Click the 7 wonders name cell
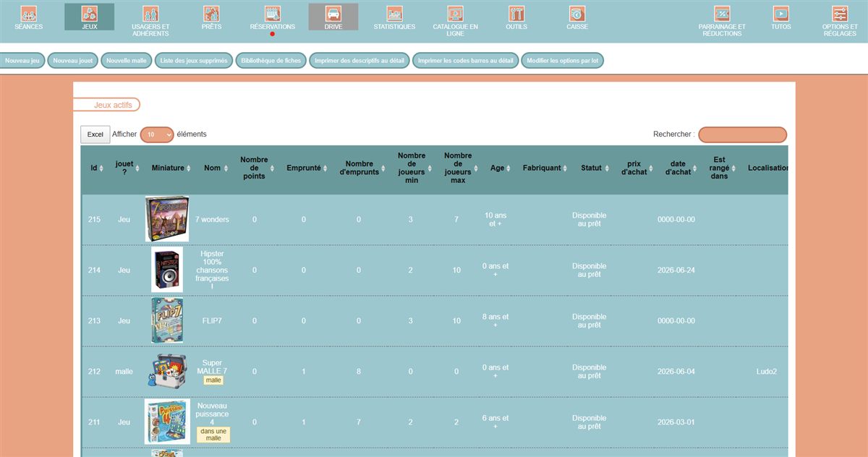Image resolution: width=868 pixels, height=457 pixels. point(212,219)
